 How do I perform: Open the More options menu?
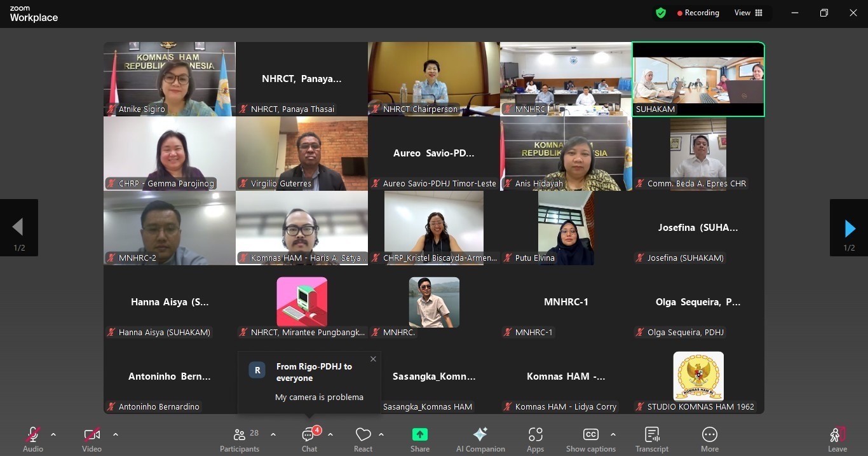point(709,435)
